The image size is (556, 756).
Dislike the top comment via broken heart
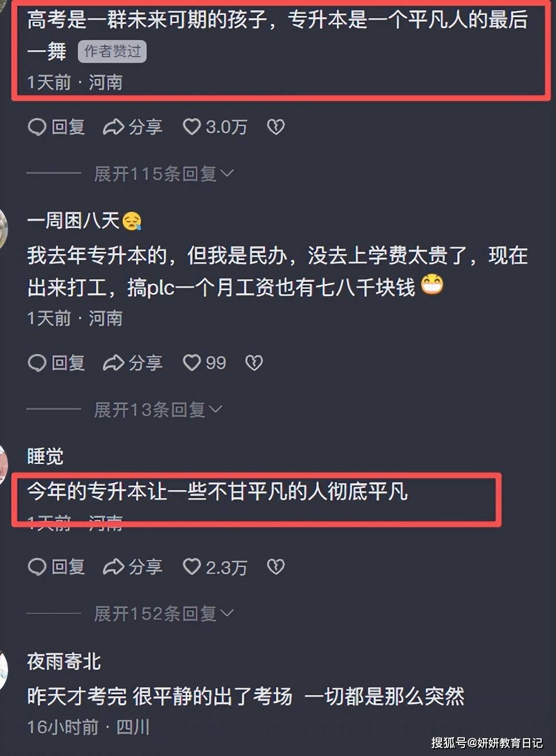tap(276, 127)
